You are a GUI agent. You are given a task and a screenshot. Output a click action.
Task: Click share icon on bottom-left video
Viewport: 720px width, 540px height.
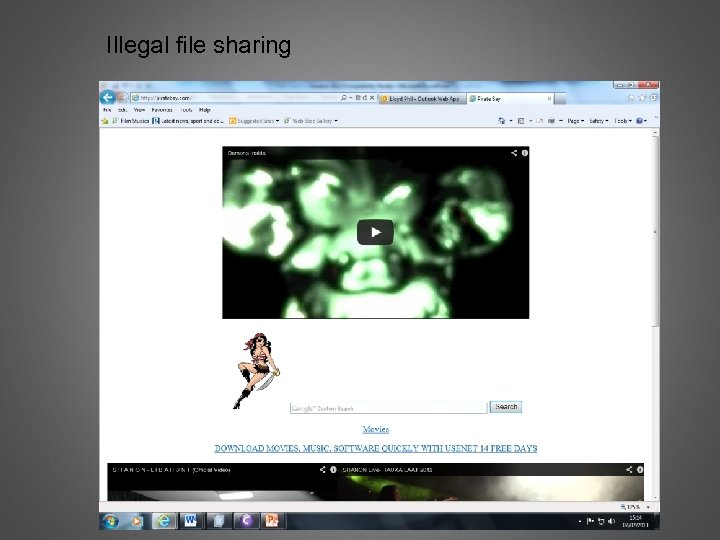(322, 469)
